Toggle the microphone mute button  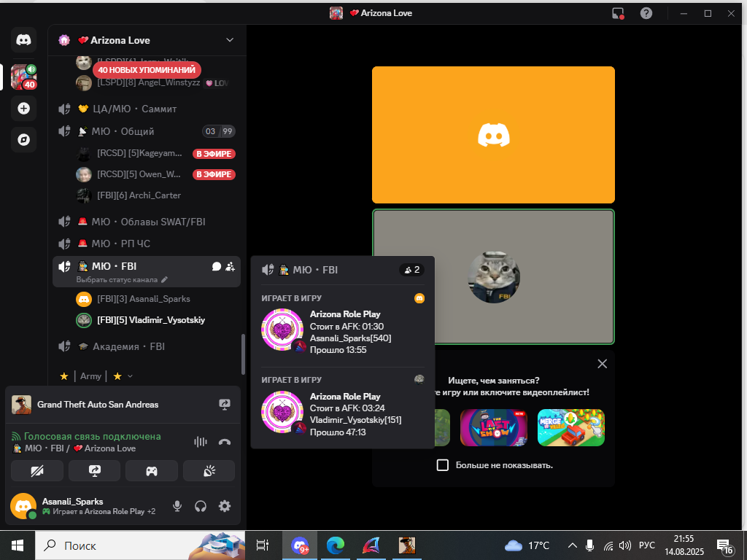tap(177, 506)
